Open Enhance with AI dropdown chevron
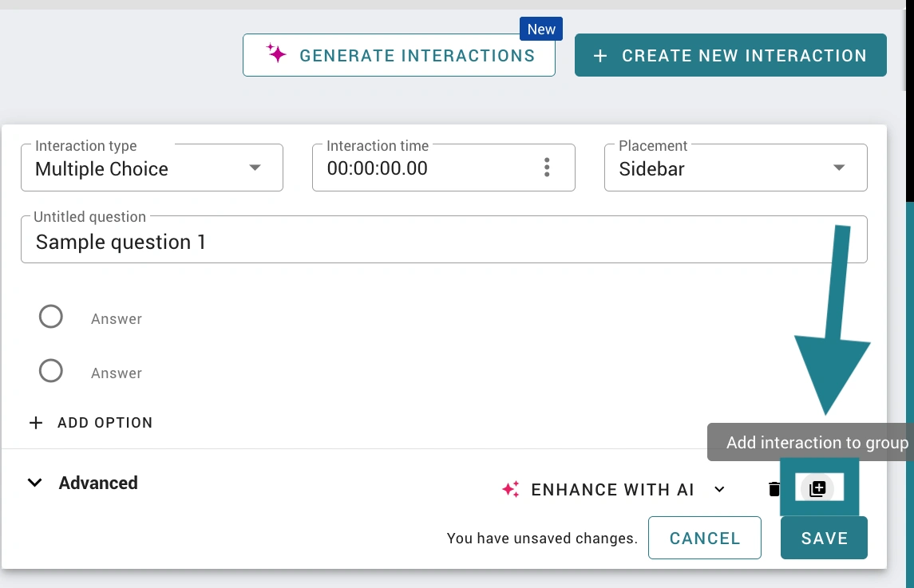 pyautogui.click(x=720, y=490)
